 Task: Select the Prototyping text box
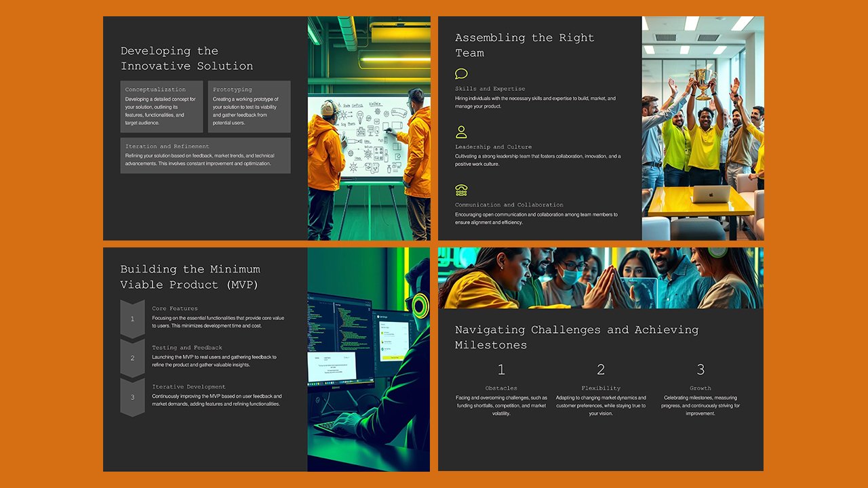[249, 106]
